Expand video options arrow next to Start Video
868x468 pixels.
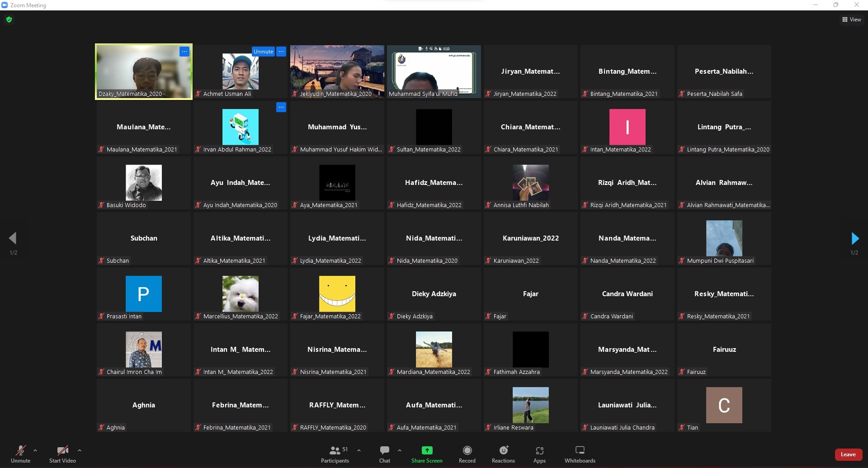(80, 450)
